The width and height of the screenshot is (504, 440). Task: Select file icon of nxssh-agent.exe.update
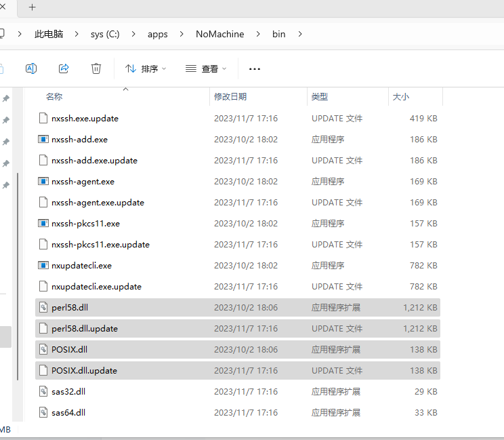pos(43,202)
